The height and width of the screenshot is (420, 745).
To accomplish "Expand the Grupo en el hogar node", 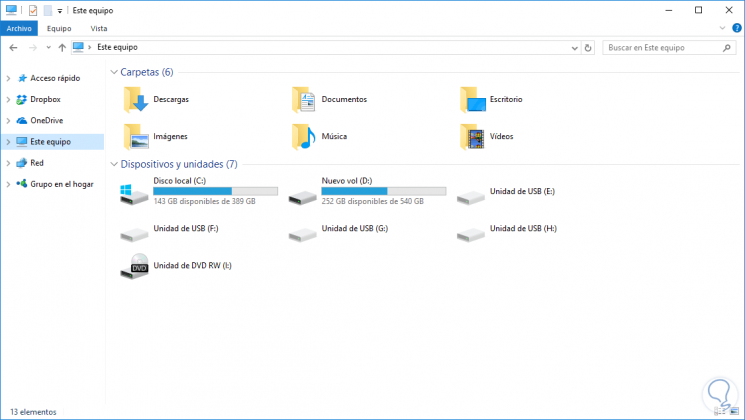I will click(8, 184).
